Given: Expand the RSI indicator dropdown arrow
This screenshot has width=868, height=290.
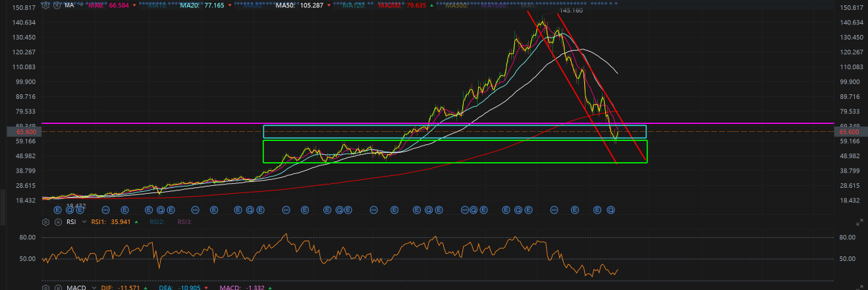Looking at the screenshot, I should click(x=84, y=223).
